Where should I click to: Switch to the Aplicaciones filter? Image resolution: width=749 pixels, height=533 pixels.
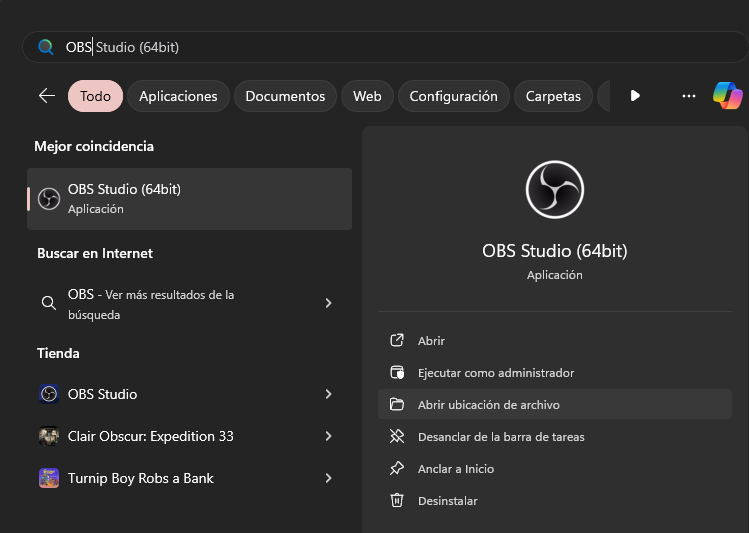178,96
